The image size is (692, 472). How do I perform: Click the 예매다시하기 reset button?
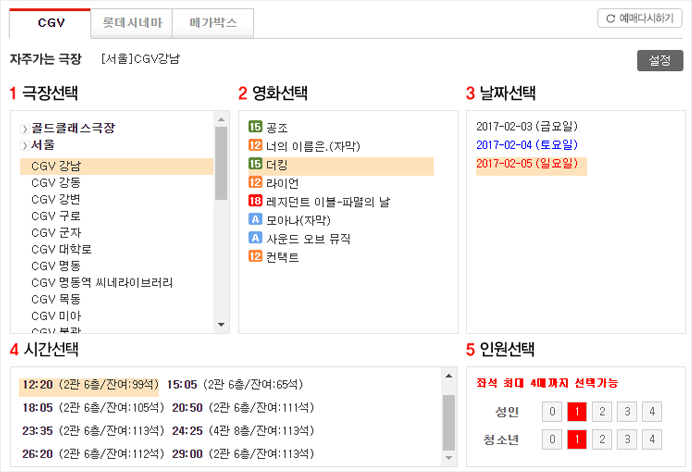click(640, 19)
